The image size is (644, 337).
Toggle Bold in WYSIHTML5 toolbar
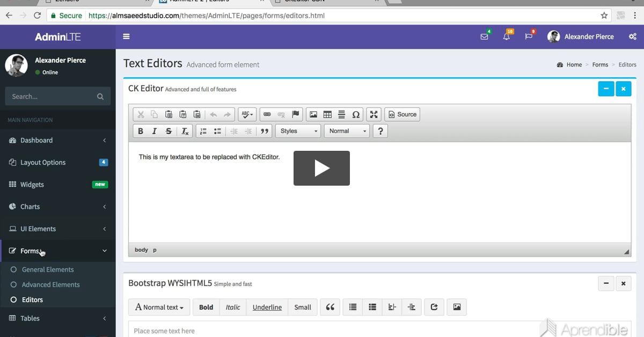206,307
